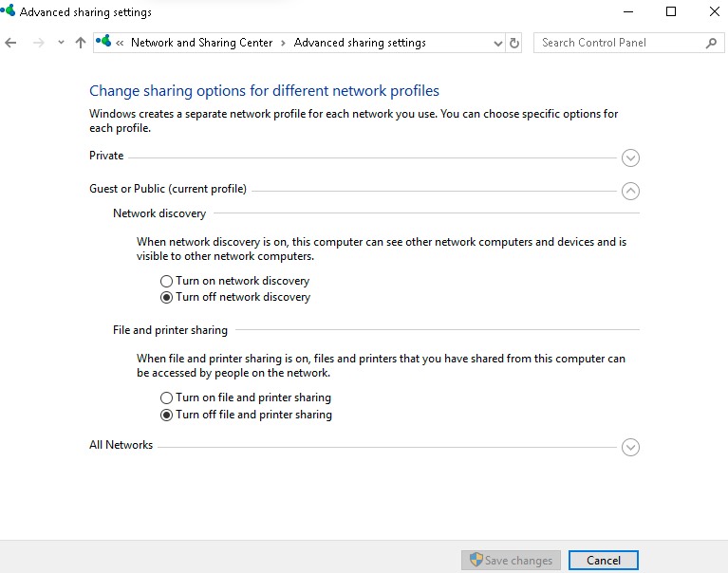Click Advanced sharing settings breadcrumb

tap(360, 43)
